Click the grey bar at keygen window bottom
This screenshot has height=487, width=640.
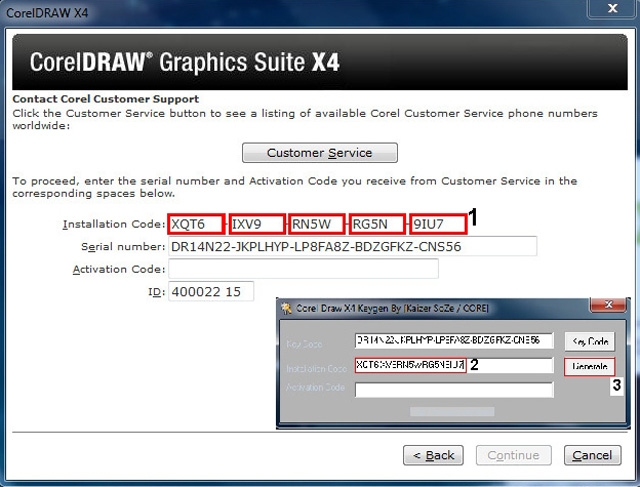pos(452,411)
